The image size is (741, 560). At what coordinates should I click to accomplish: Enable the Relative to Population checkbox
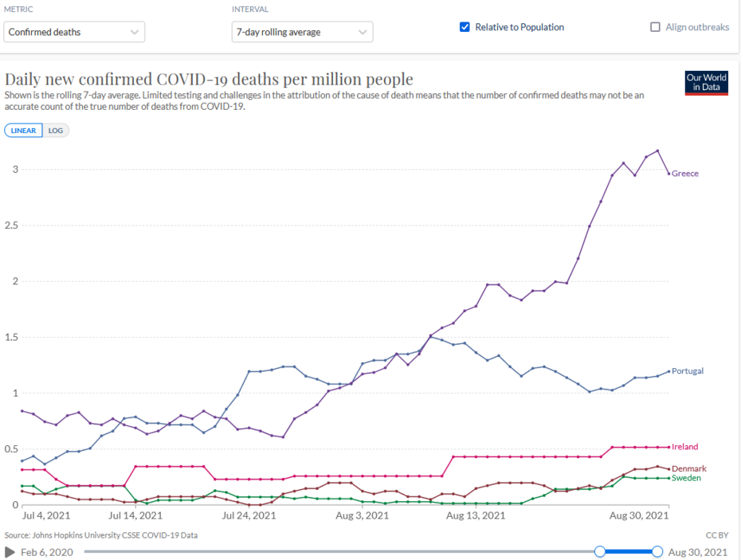465,27
